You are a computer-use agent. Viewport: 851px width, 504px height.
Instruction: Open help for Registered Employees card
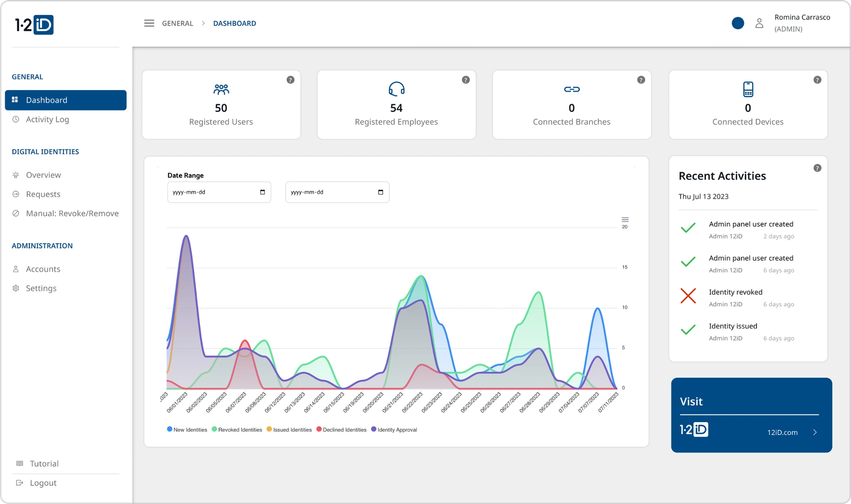pyautogui.click(x=465, y=80)
